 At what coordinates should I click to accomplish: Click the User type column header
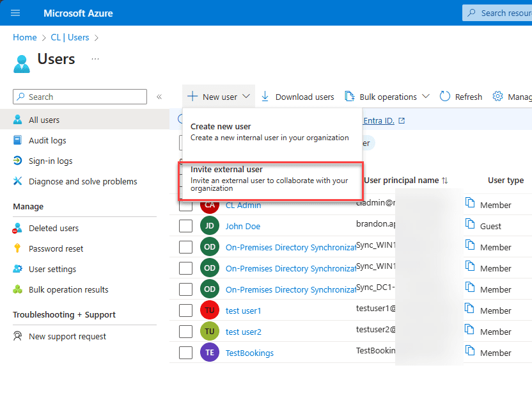pyautogui.click(x=506, y=181)
